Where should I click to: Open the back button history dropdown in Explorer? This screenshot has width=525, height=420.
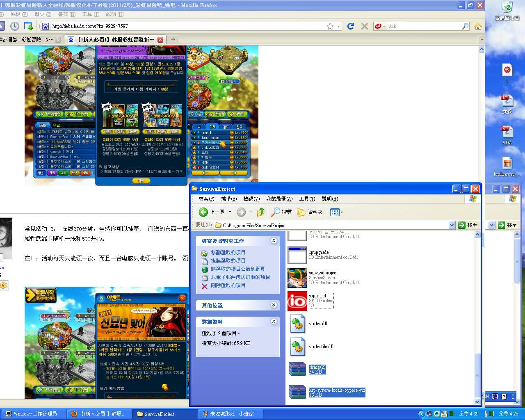coord(230,212)
